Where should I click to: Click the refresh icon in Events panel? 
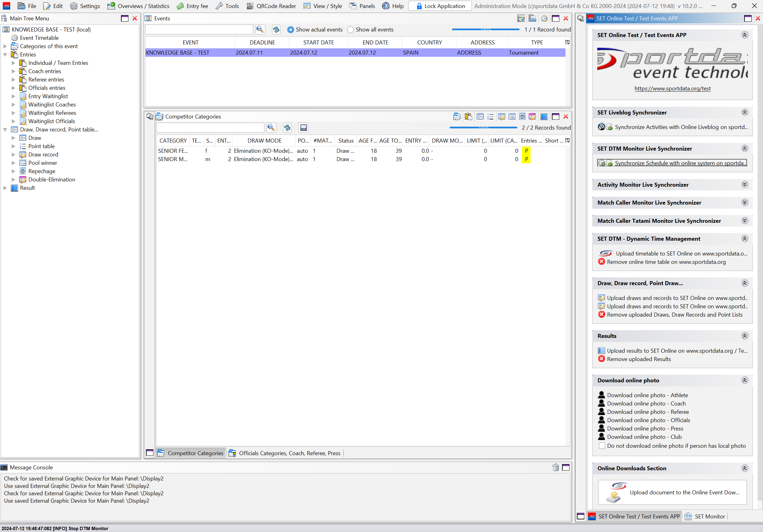coord(276,30)
